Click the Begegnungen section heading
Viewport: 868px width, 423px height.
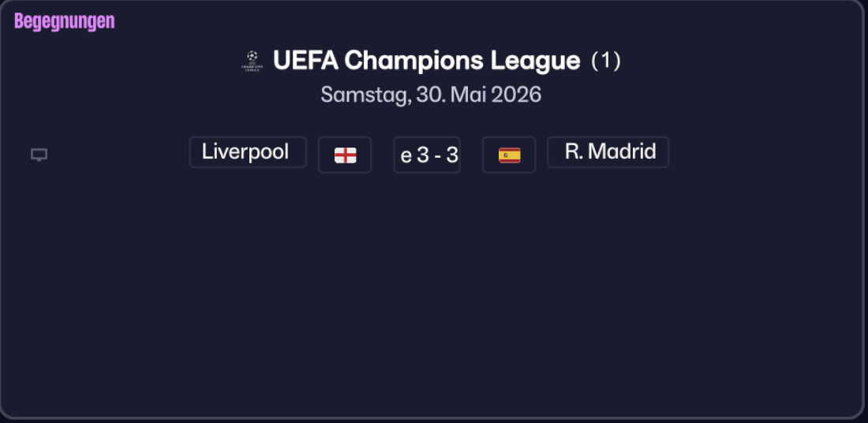tap(64, 21)
